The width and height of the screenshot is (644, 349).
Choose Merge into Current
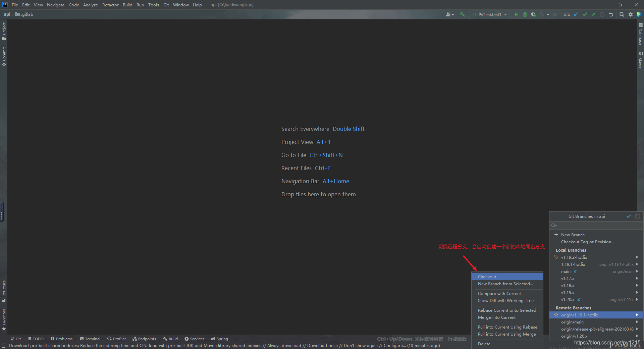click(507, 317)
